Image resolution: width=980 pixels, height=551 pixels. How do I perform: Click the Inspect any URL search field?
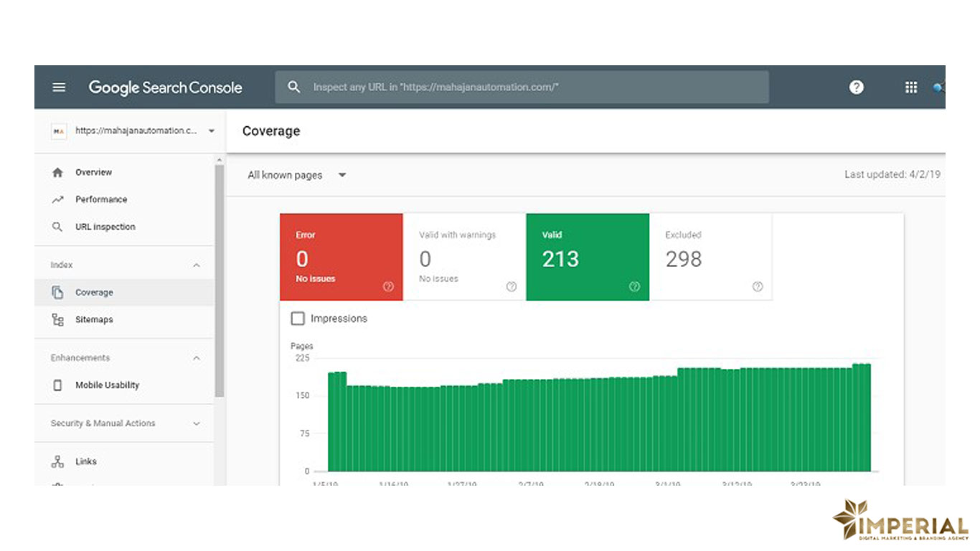click(x=531, y=88)
